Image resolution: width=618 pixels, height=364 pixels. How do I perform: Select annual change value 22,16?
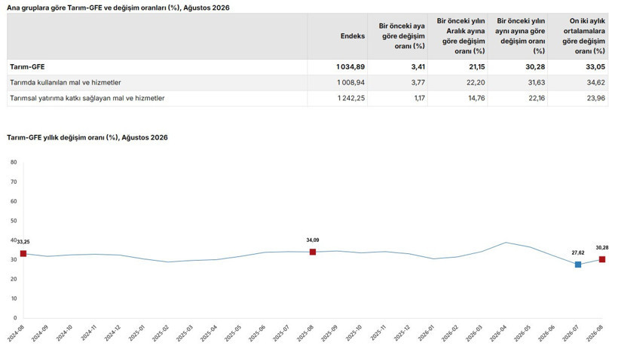click(x=537, y=98)
